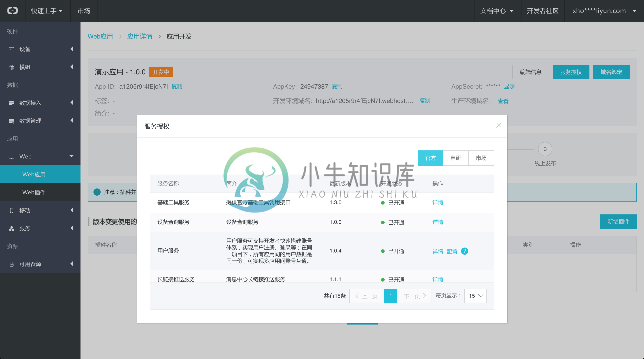Click the 数据接入 icon in sidebar

11,103
